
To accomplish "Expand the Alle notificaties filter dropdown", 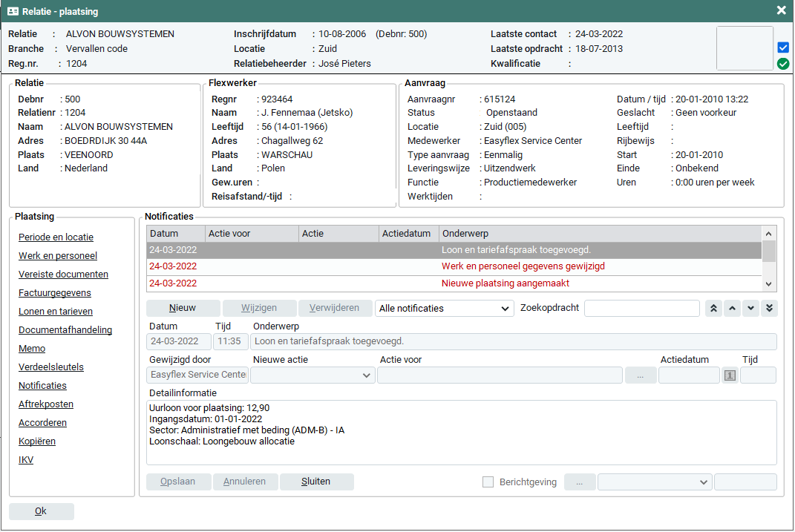I will click(445, 309).
